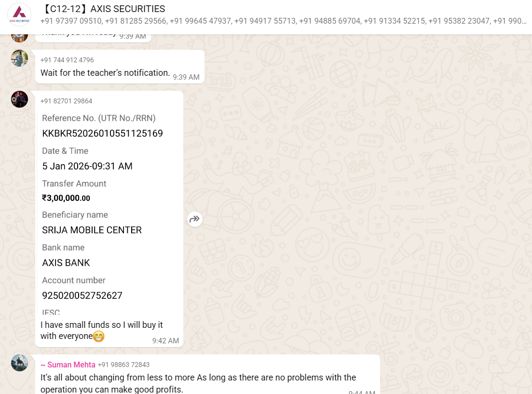
Task: Open avatar of +91 744 912 4796 sender
Action: [x=19, y=58]
